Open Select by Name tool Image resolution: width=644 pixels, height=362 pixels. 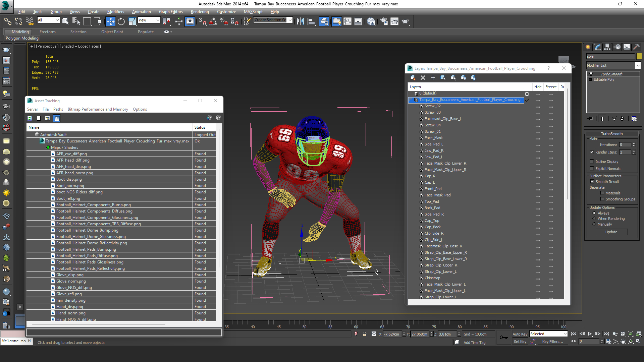coord(76,21)
